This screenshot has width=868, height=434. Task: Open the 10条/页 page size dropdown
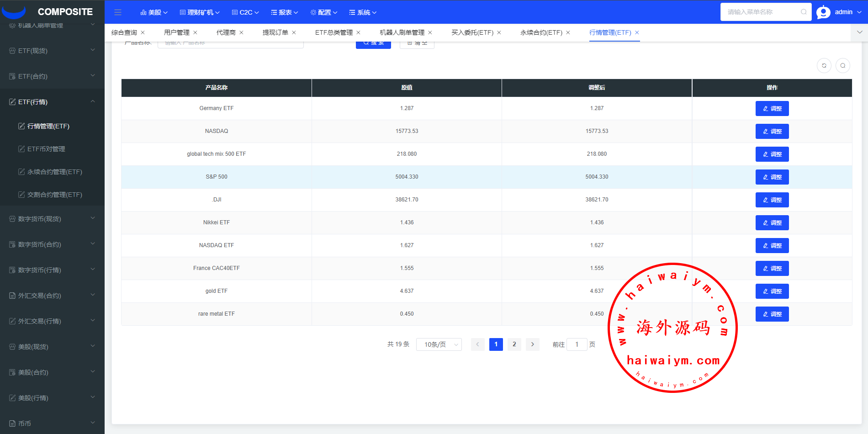click(439, 344)
